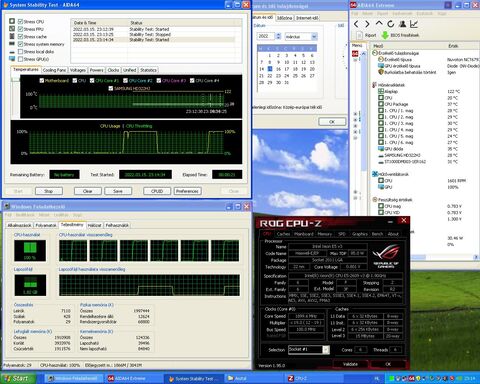Screen dimensions: 480x384
Task: Click Validate button in CPU-Z
Action: pyautogui.click(x=350, y=364)
